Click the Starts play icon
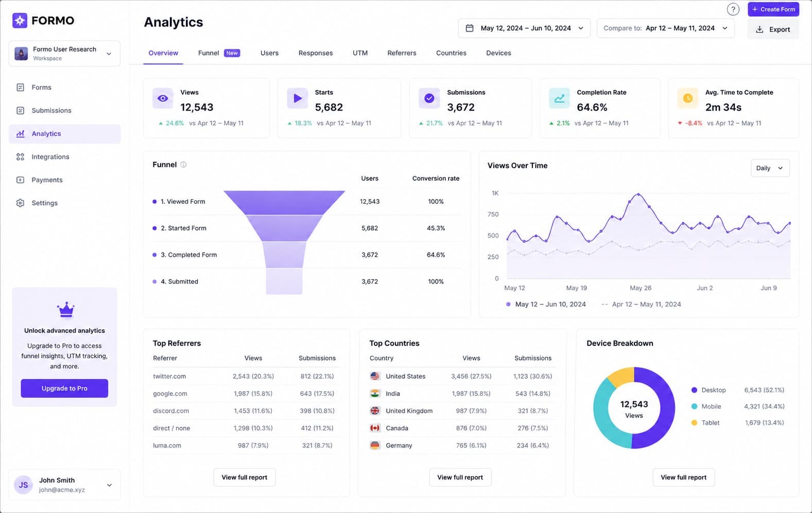 click(x=298, y=98)
